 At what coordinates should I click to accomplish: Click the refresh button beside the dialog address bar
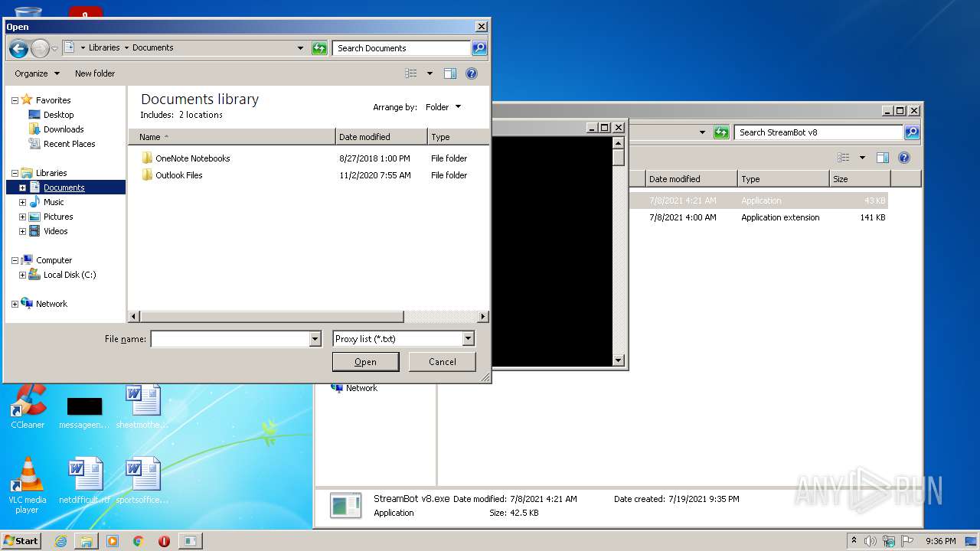coord(319,47)
